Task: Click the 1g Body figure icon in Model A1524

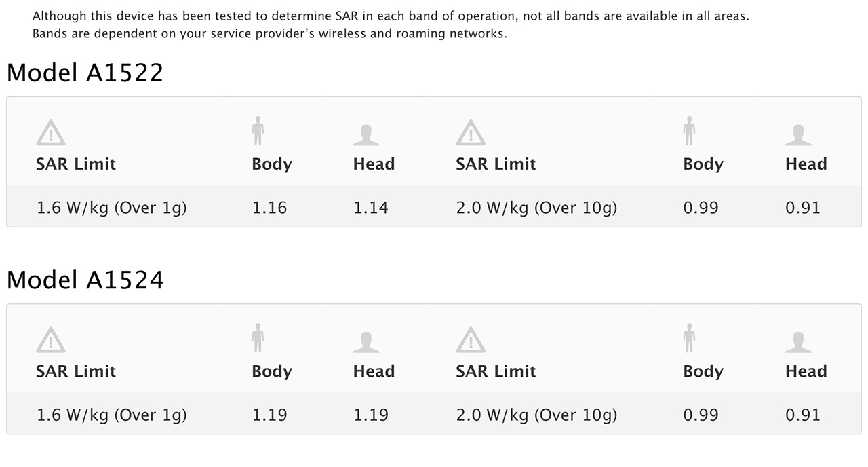Action: [x=258, y=338]
